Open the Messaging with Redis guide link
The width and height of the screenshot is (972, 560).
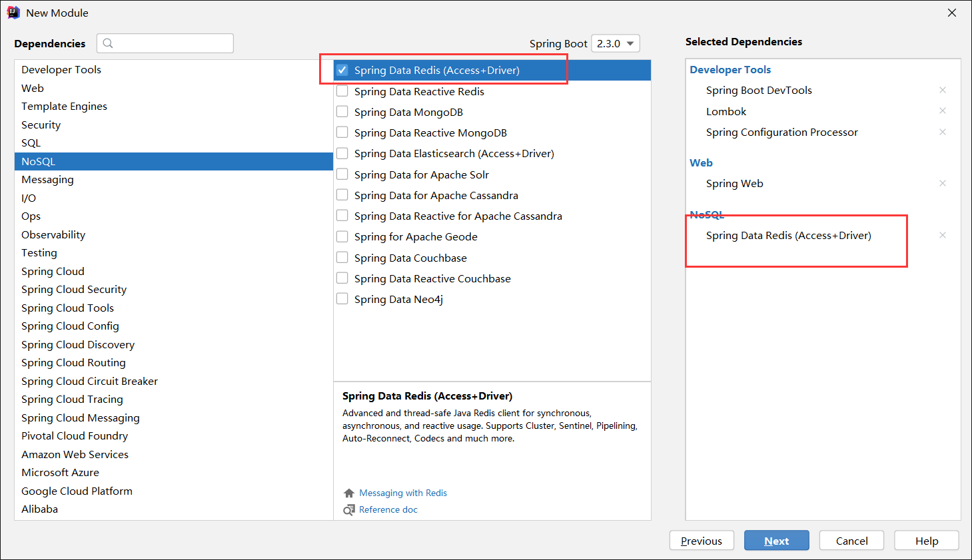click(403, 493)
